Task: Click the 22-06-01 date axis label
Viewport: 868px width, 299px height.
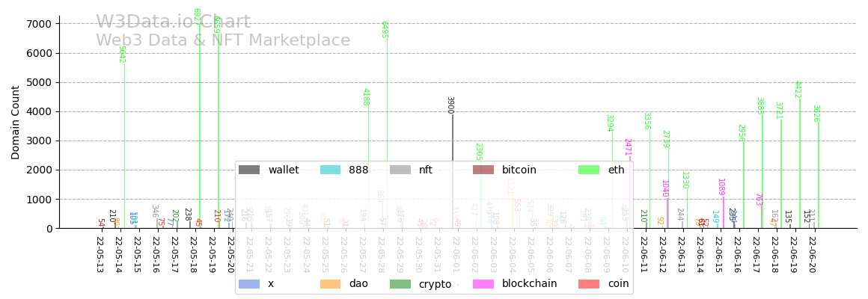Action: (x=456, y=254)
